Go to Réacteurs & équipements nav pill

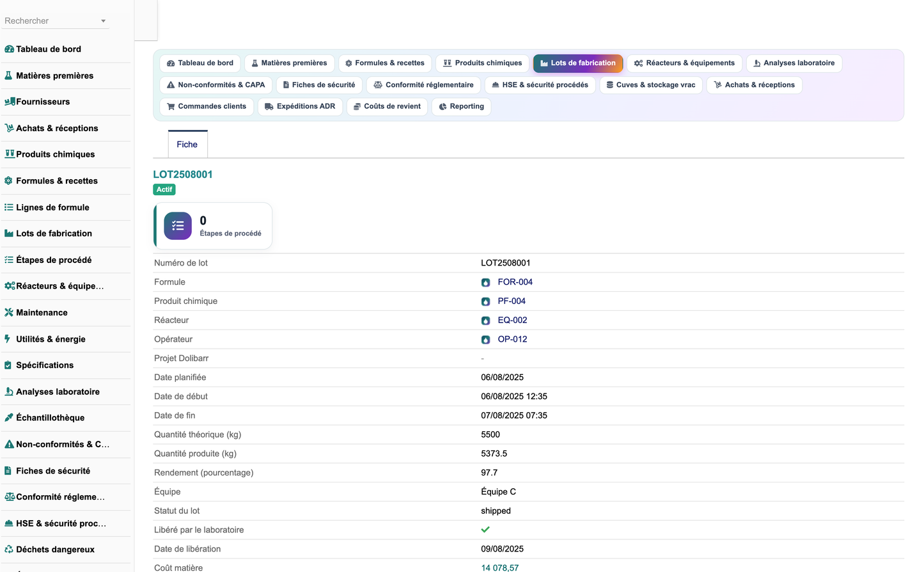pos(684,63)
